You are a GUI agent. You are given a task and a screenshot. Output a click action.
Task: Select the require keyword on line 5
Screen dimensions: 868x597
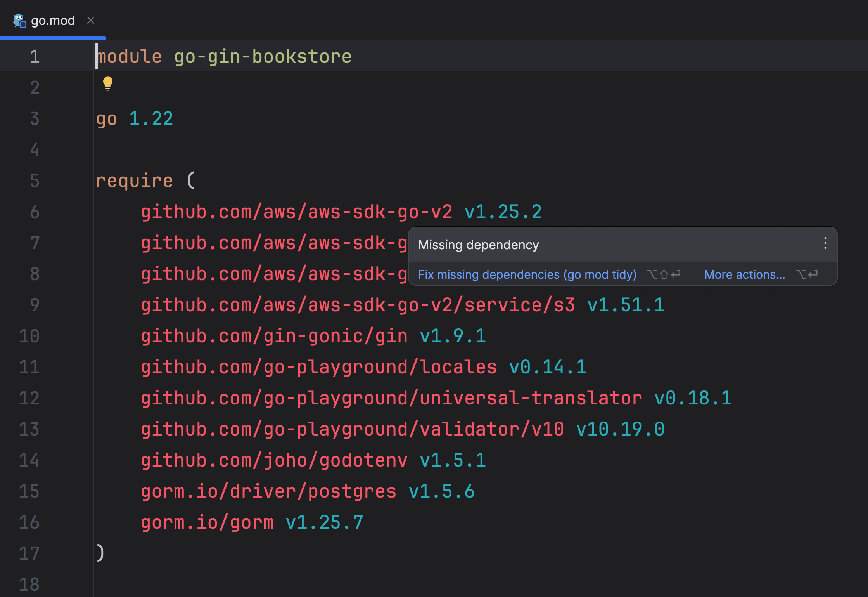pyautogui.click(x=134, y=180)
